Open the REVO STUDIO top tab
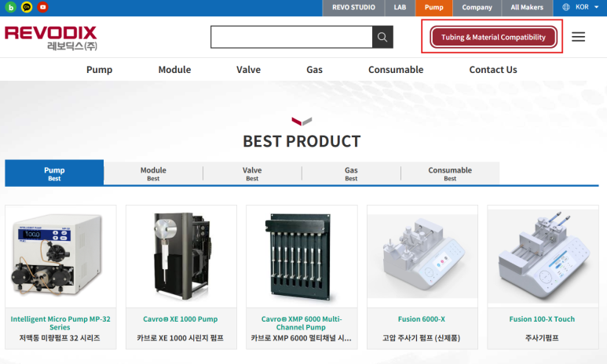Screen dimensions: 607x364 click(x=353, y=7)
